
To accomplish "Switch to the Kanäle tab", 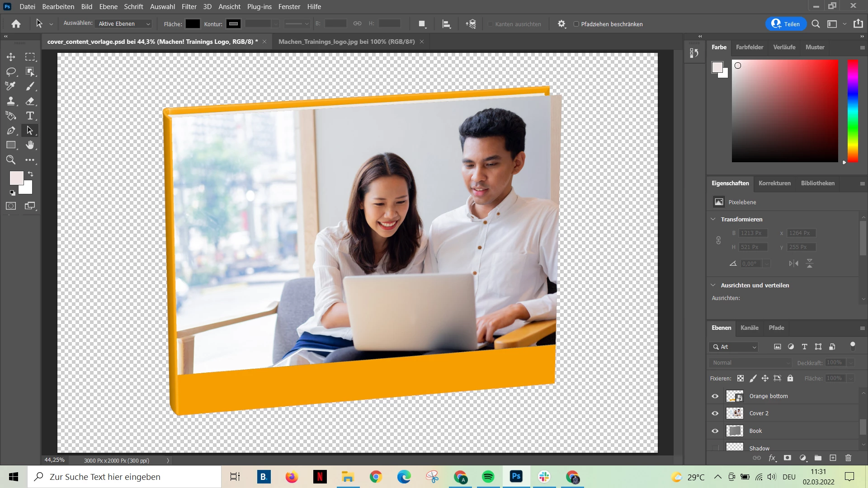I will 749,328.
